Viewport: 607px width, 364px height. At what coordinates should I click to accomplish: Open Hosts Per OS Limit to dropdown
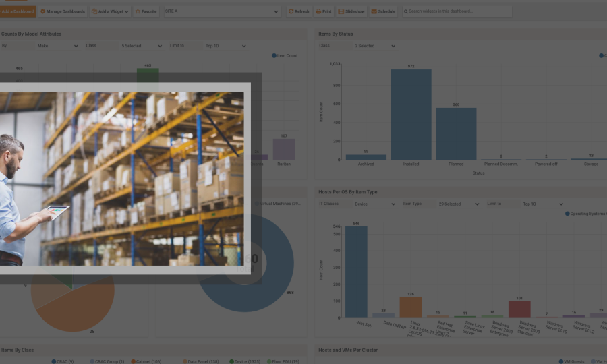(543, 204)
